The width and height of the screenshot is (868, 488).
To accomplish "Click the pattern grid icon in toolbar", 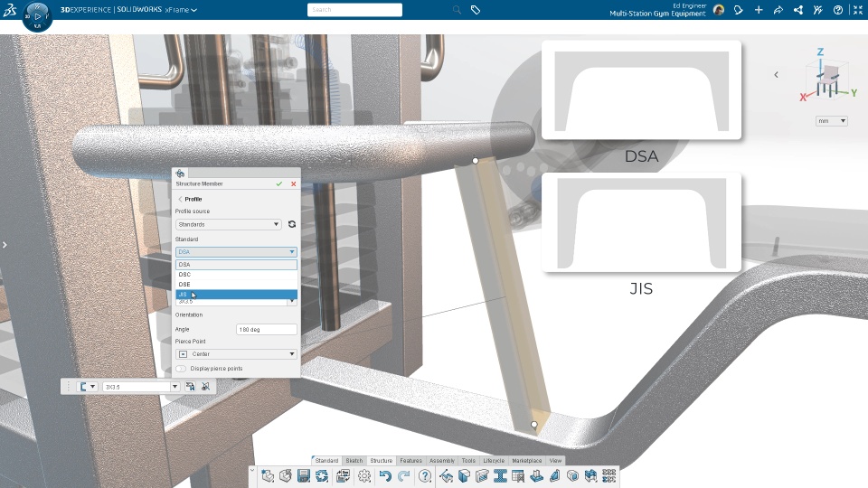I will pos(609,476).
